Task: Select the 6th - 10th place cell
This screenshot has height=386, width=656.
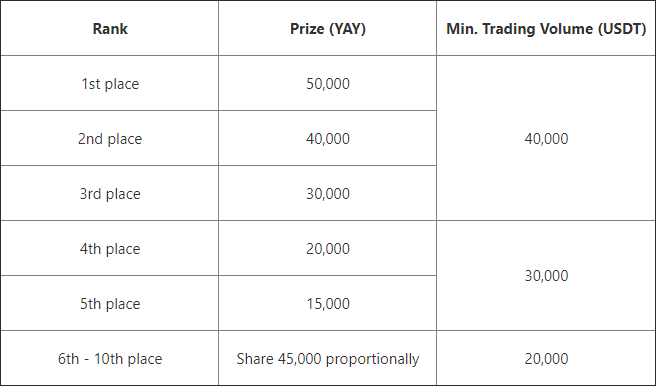Action: click(110, 358)
